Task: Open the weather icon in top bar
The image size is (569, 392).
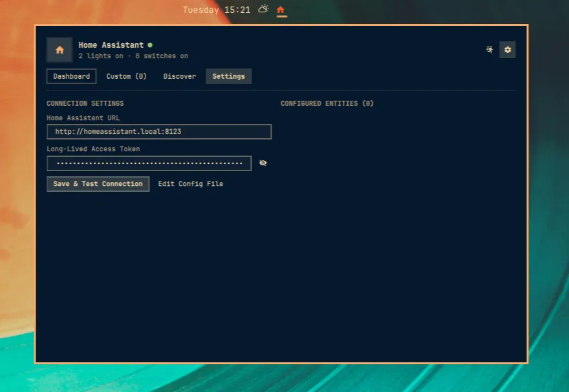Action: tap(263, 8)
